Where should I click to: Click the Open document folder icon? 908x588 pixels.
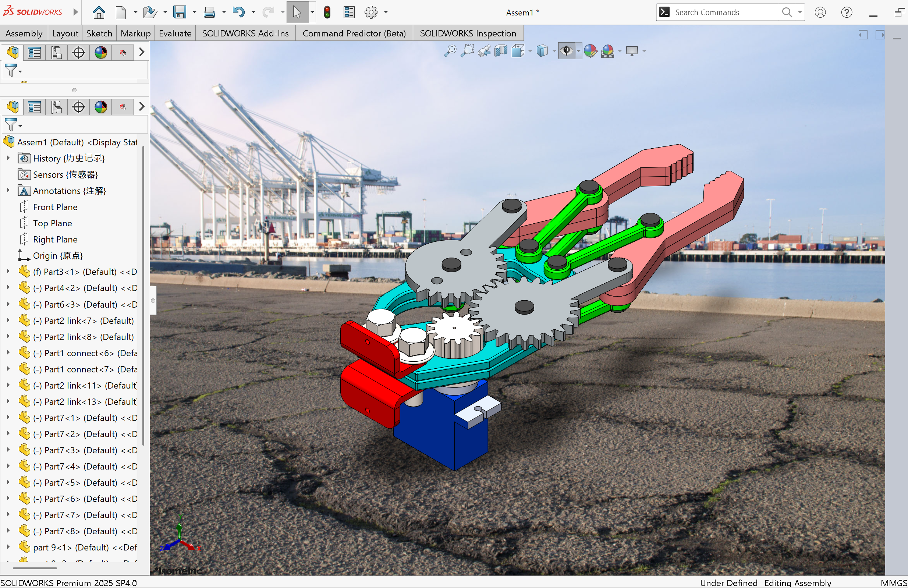pos(150,12)
